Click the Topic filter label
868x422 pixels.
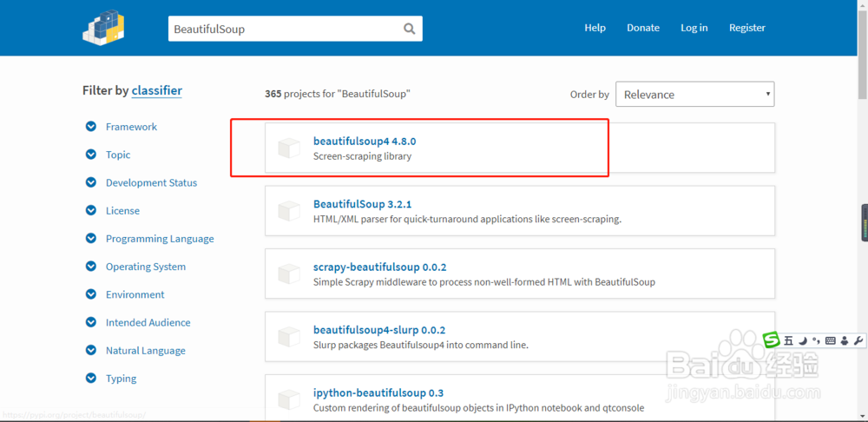118,155
